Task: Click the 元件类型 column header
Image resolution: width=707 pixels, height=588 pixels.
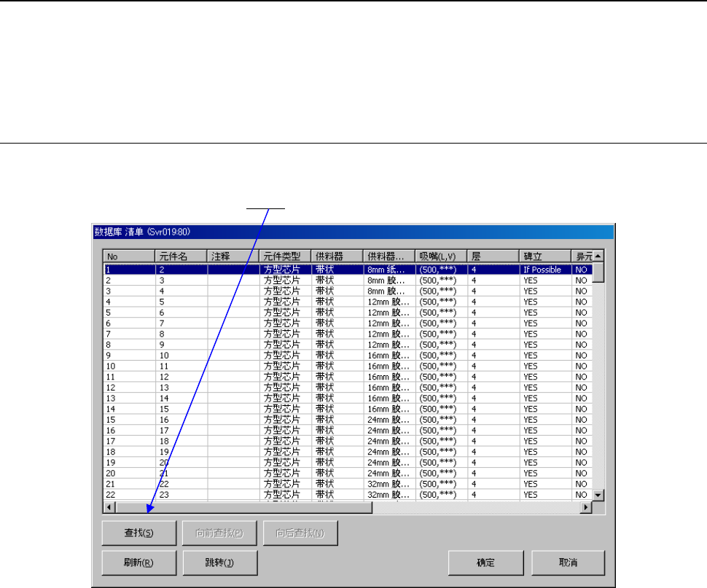Action: (285, 256)
